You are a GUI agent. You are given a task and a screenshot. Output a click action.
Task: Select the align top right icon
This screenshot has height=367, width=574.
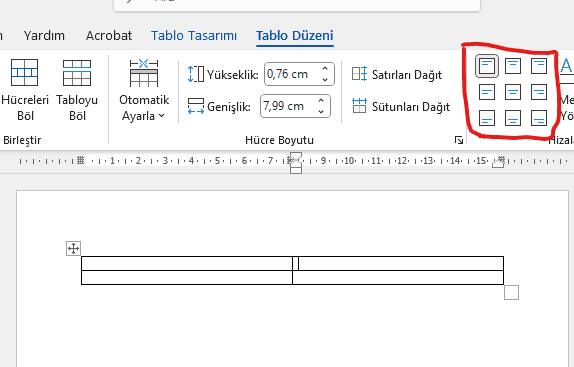539,66
